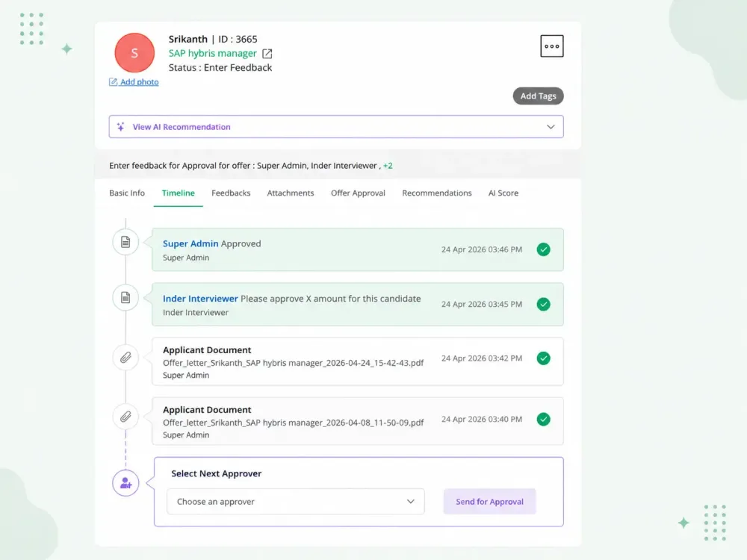Click timestamp 24 Apr 2026 03:46 PM
Image resolution: width=747 pixels, height=560 pixels.
481,249
